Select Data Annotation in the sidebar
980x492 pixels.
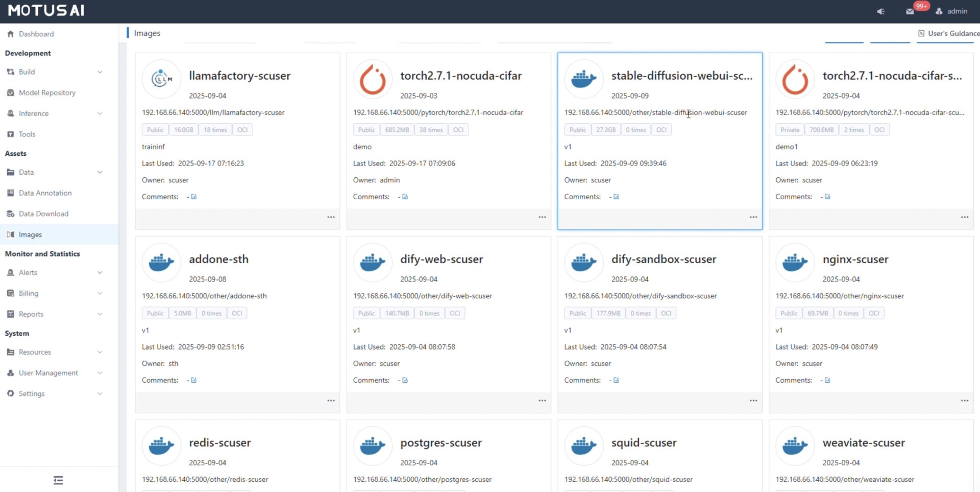coord(45,193)
